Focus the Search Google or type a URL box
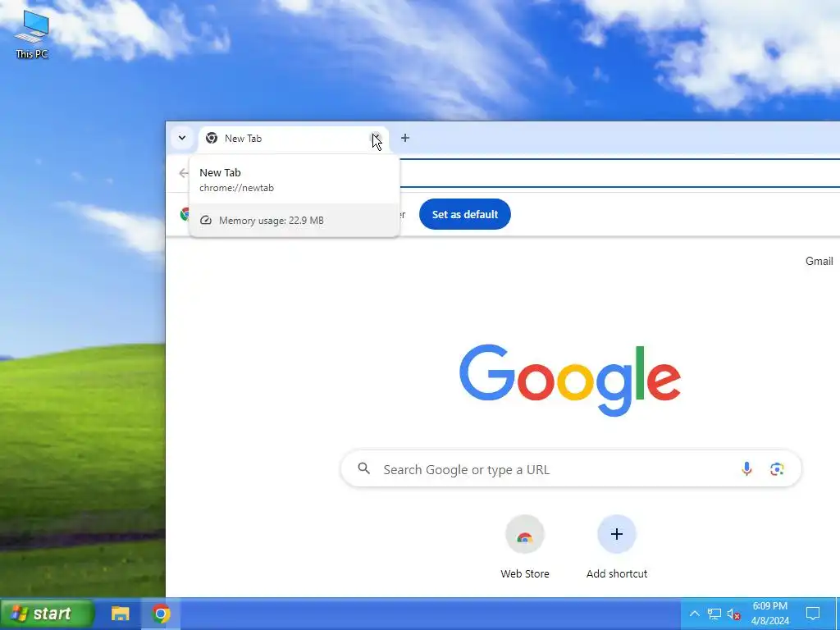The height and width of the screenshot is (630, 840). [571, 468]
